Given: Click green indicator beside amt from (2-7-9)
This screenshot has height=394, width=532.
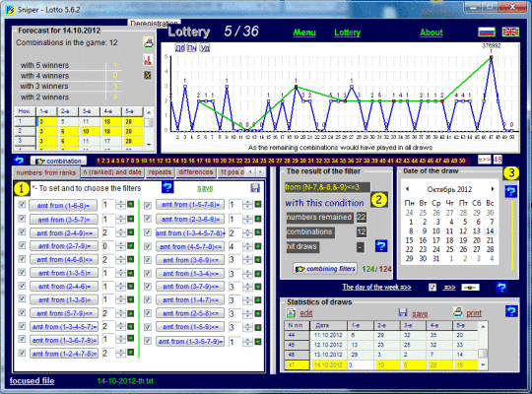Looking at the screenshot, I should [131, 245].
